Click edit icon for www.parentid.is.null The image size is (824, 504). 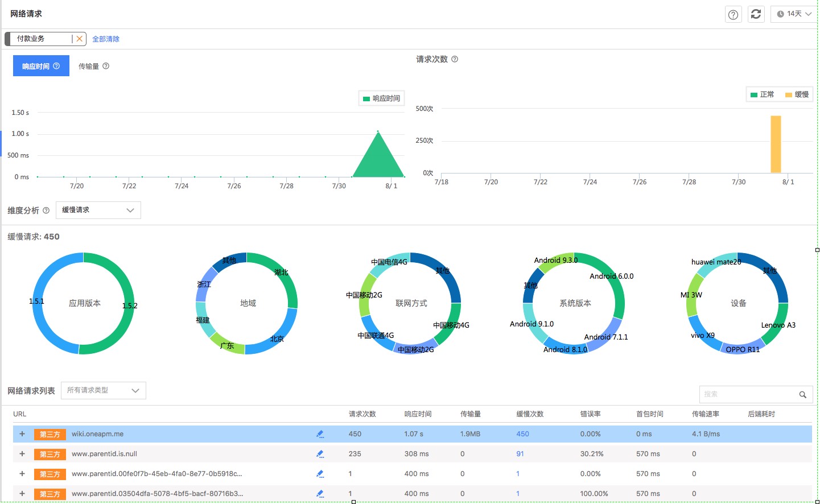click(320, 454)
